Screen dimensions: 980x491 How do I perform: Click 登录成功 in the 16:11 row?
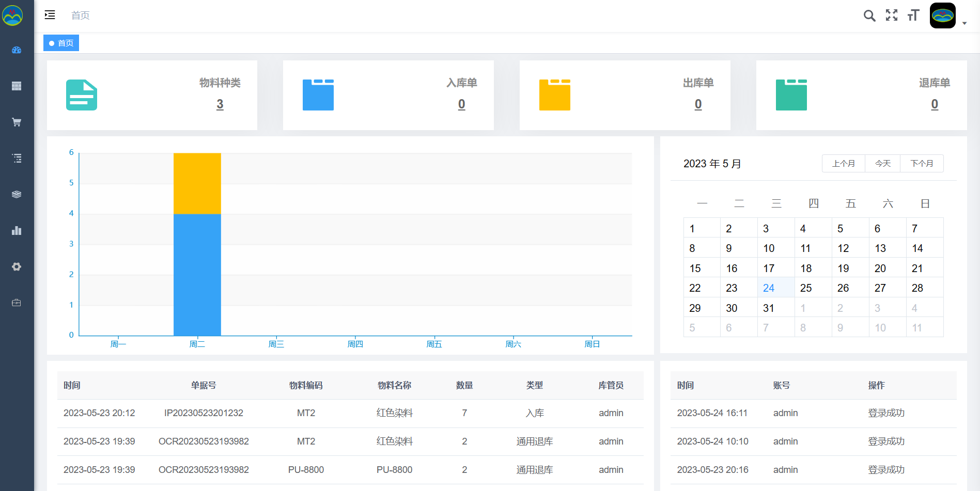coord(886,413)
